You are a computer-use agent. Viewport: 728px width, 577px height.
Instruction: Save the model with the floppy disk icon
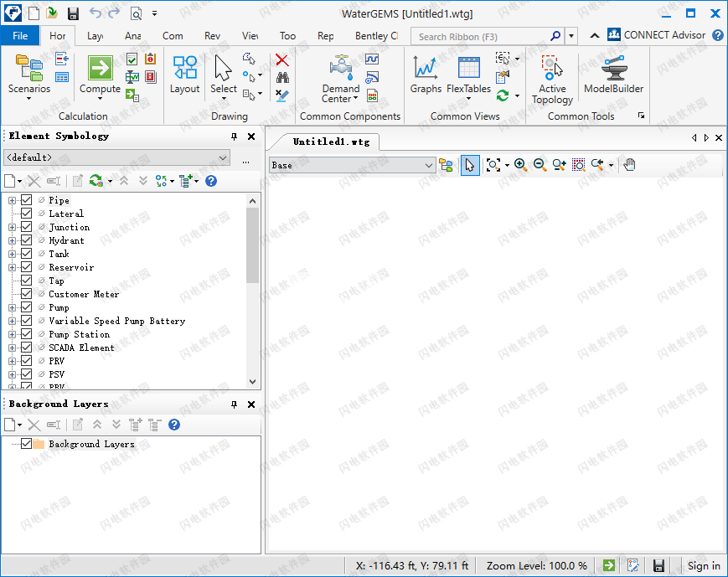point(73,13)
